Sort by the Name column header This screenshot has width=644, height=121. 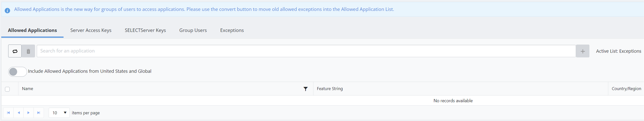pyautogui.click(x=27, y=89)
